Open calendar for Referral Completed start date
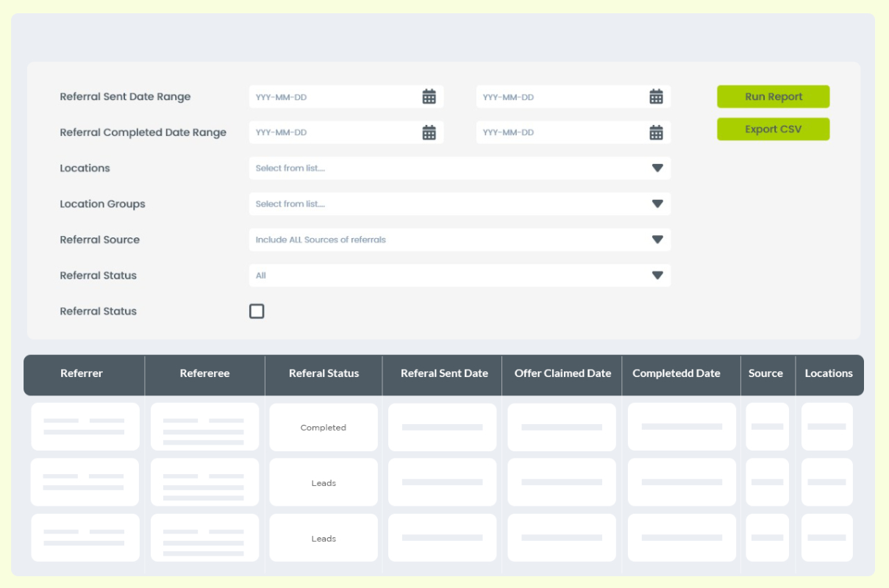The width and height of the screenshot is (889, 588). point(429,132)
